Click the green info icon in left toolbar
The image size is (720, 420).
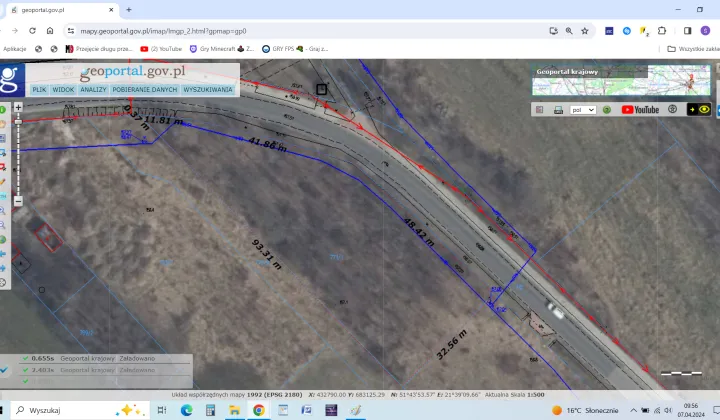tap(4, 110)
